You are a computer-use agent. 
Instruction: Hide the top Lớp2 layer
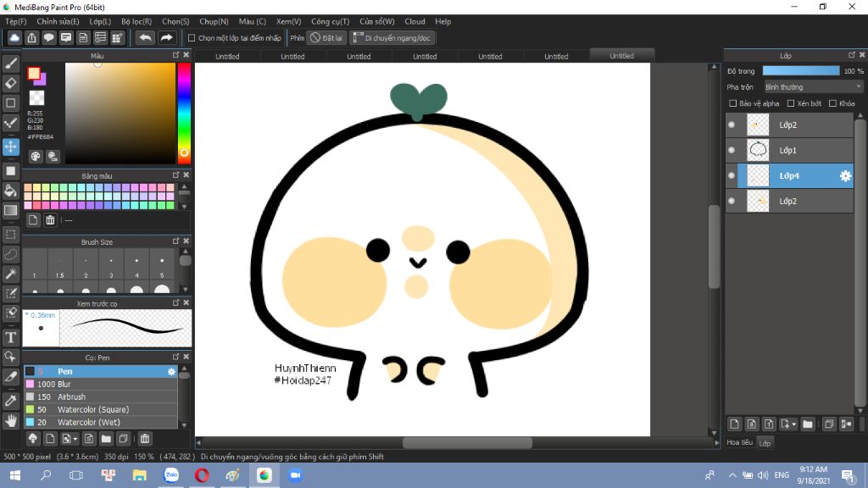732,125
